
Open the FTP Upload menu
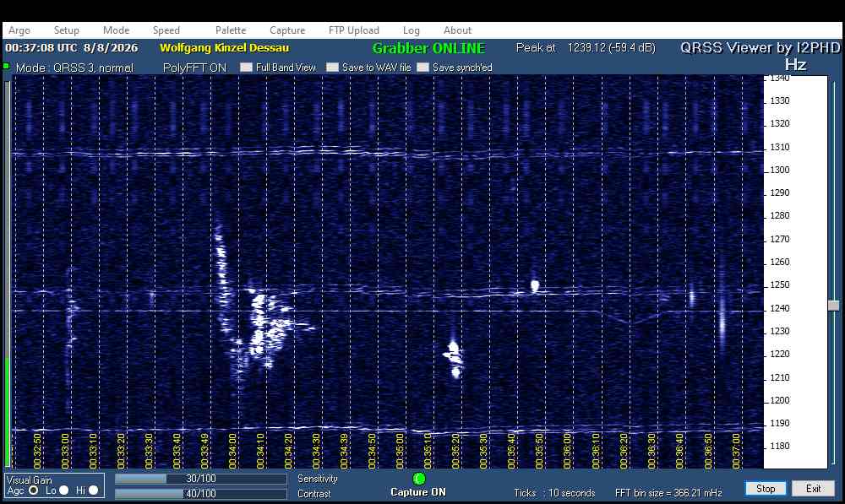point(353,30)
